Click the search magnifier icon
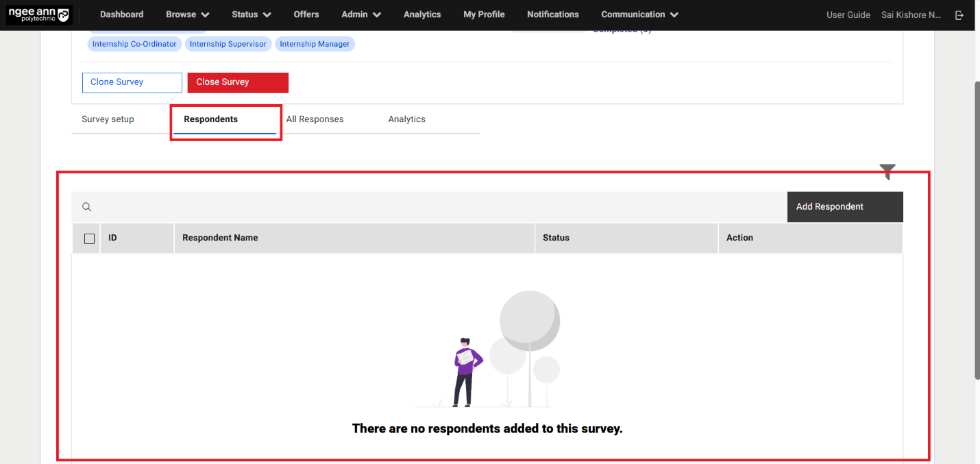Viewport: 980px width, 464px height. tap(87, 207)
